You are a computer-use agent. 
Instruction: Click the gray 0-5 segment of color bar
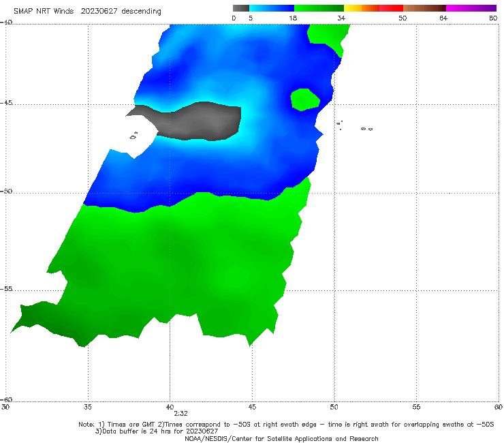240,8
